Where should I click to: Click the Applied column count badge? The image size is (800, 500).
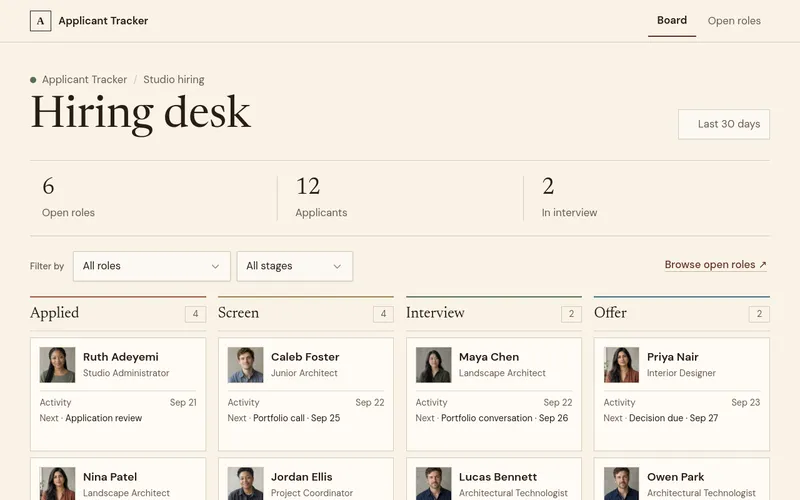(x=195, y=314)
